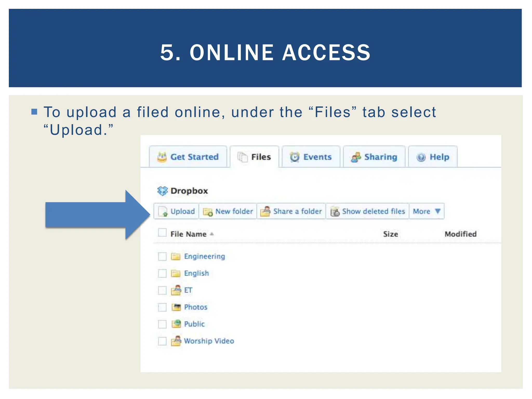Click the Public folder globe icon
The height and width of the screenshot is (399, 532).
pos(176,324)
